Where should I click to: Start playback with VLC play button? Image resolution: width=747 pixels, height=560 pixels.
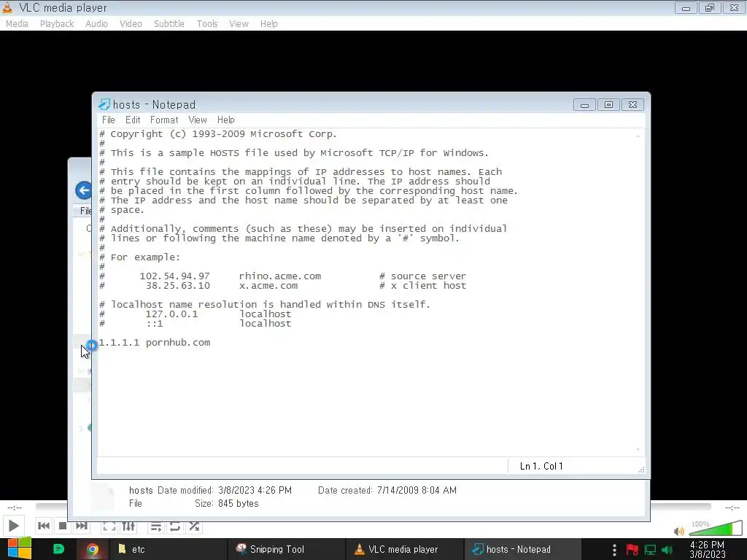13,526
